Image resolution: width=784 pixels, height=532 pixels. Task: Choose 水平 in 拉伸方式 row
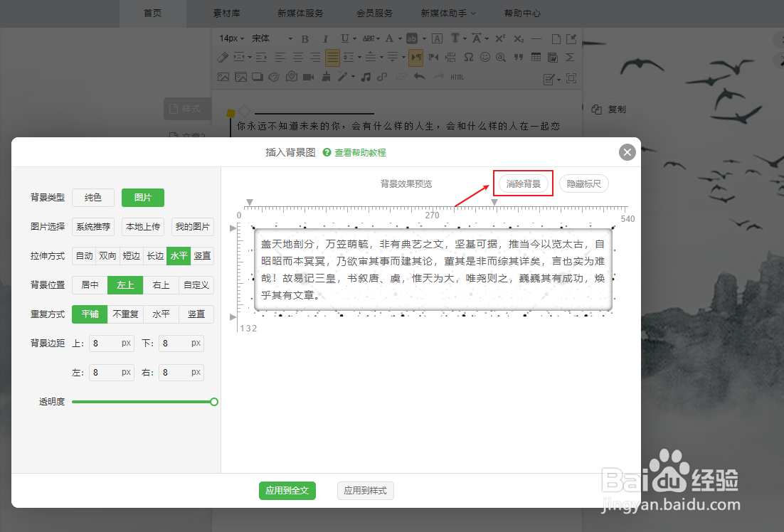pyautogui.click(x=179, y=256)
